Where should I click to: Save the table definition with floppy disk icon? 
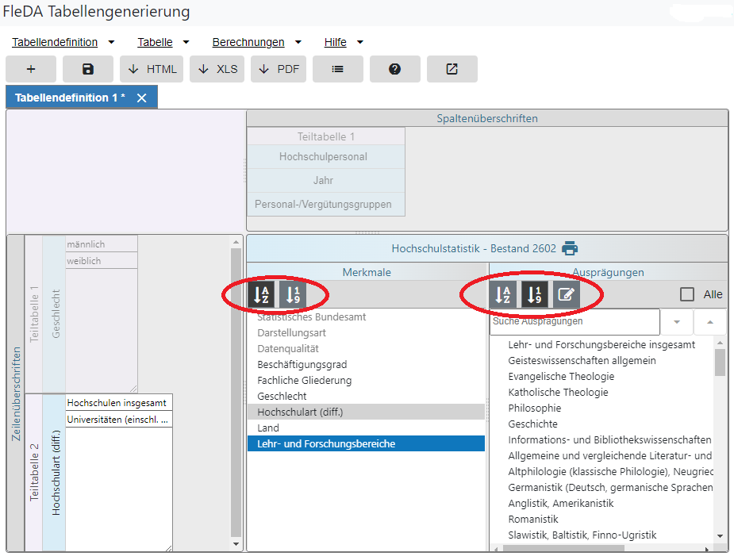[x=88, y=69]
